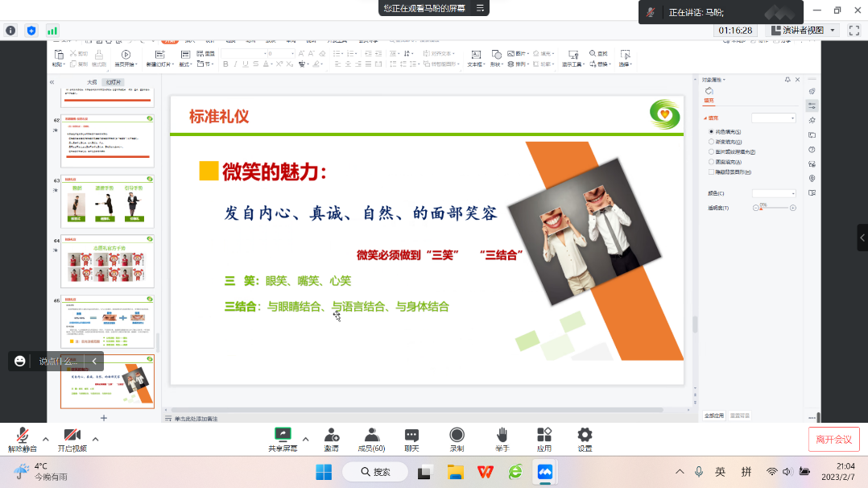The image size is (868, 488).
Task: Select the solid fill radio option
Action: (x=711, y=131)
